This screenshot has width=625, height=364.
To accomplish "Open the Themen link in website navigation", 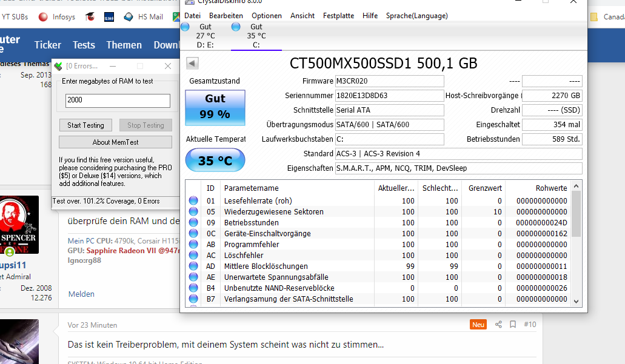I will click(124, 45).
